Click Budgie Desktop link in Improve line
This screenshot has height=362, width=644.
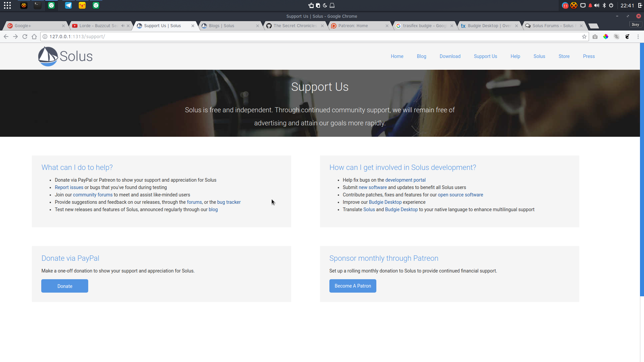(x=385, y=202)
